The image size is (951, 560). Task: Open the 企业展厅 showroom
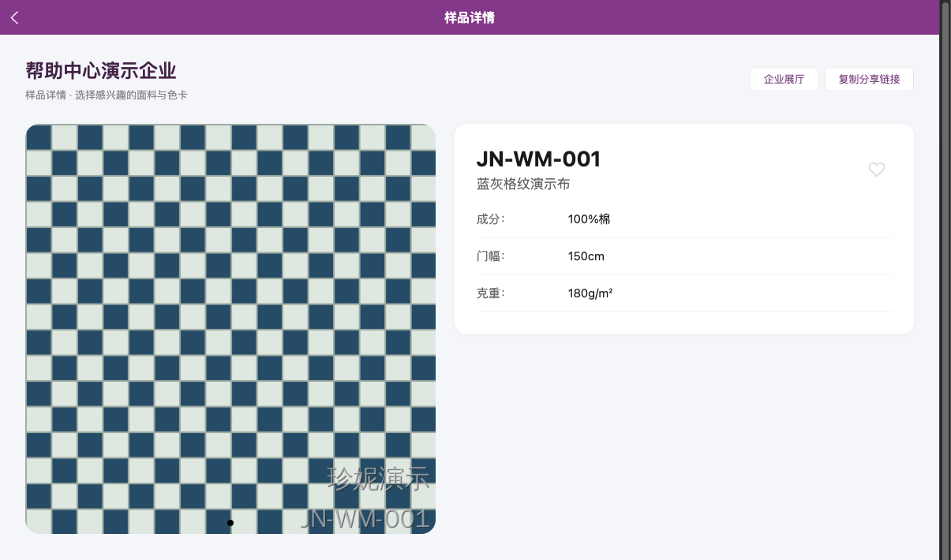pos(784,80)
